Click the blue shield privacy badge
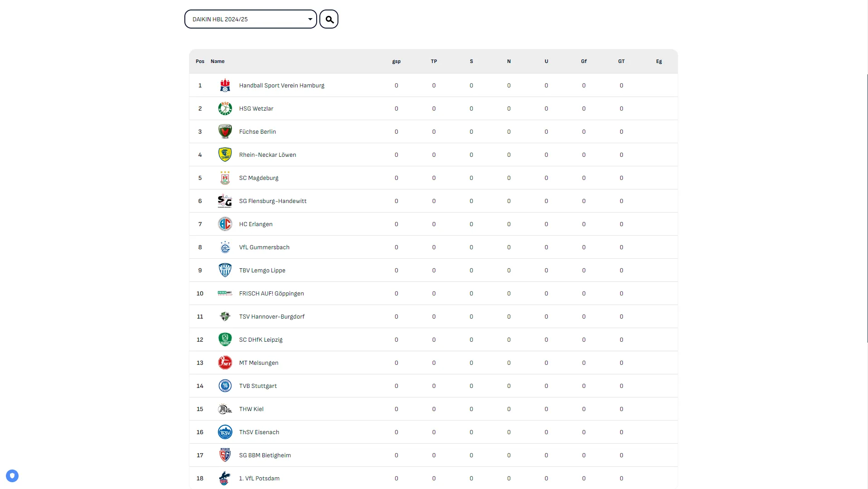 tap(12, 476)
